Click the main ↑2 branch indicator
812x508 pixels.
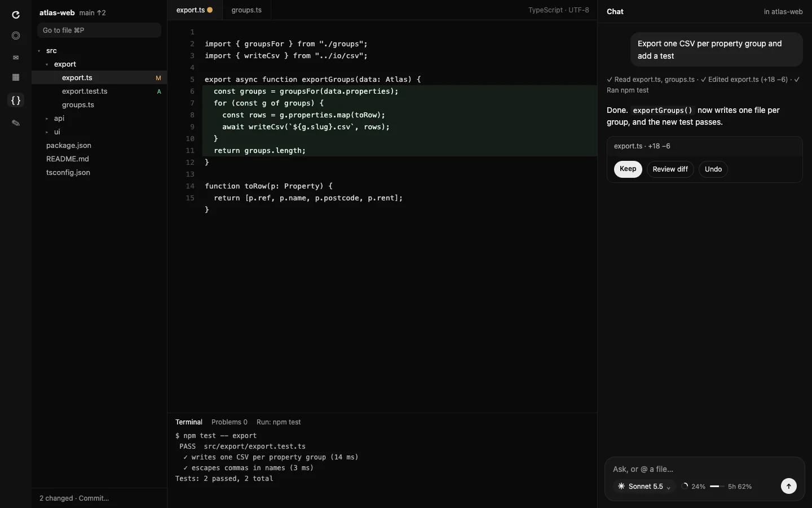click(92, 12)
